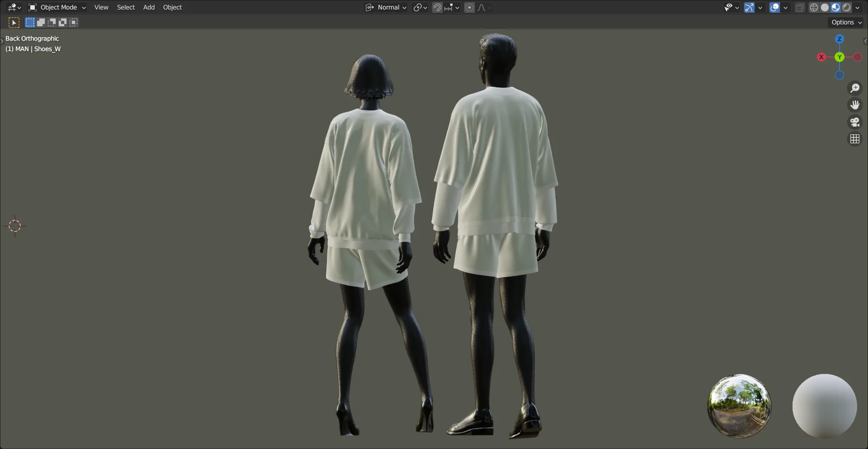Viewport: 868px width, 449px height.
Task: Click the View menu
Action: coord(101,7)
